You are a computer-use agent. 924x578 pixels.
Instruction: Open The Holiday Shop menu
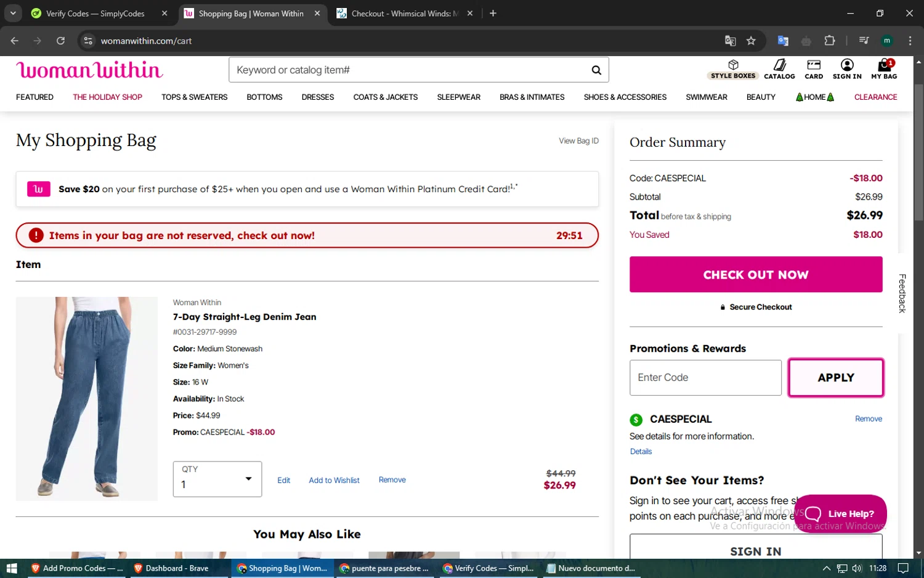click(x=107, y=97)
